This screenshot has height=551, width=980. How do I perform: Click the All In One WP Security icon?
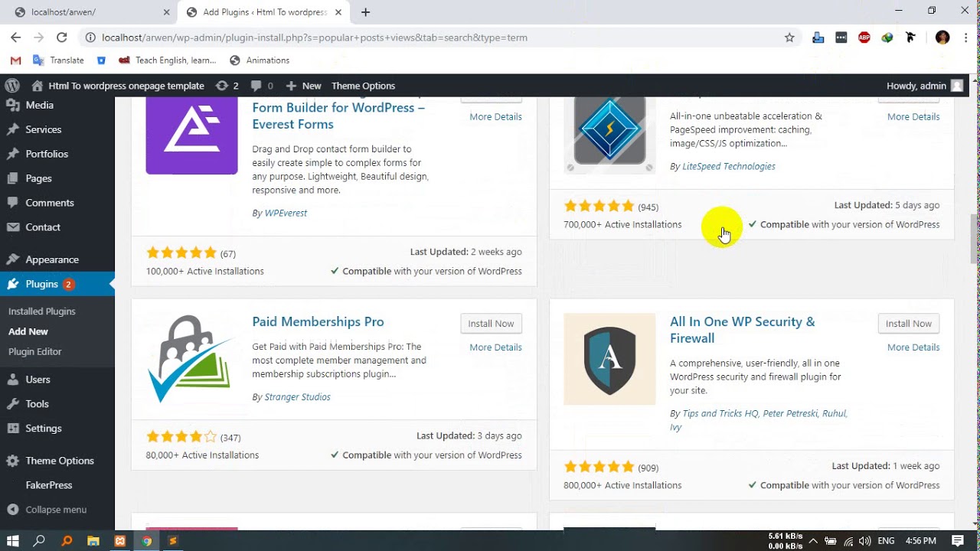coord(609,359)
